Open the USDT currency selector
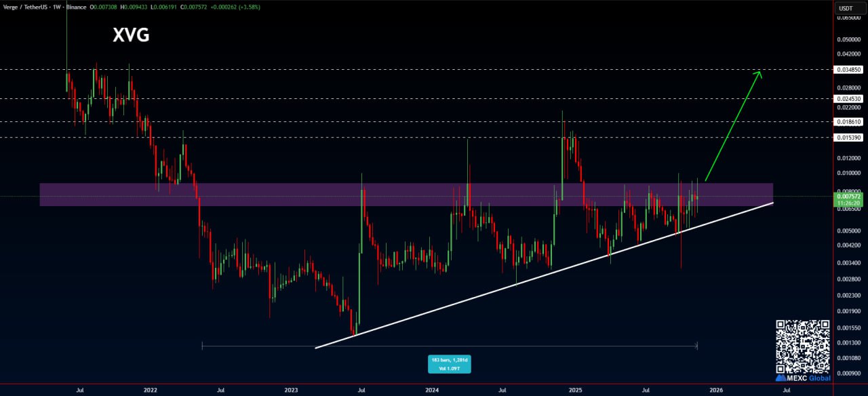The height and width of the screenshot is (396, 868). 846,8
